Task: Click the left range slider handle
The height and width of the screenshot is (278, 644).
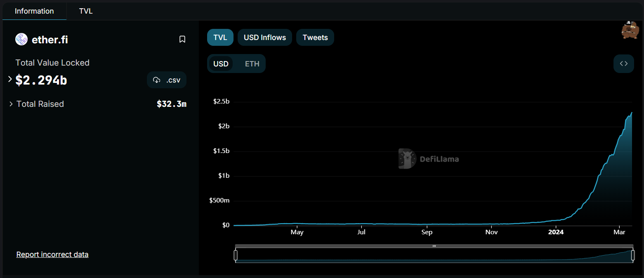Action: pos(236,256)
